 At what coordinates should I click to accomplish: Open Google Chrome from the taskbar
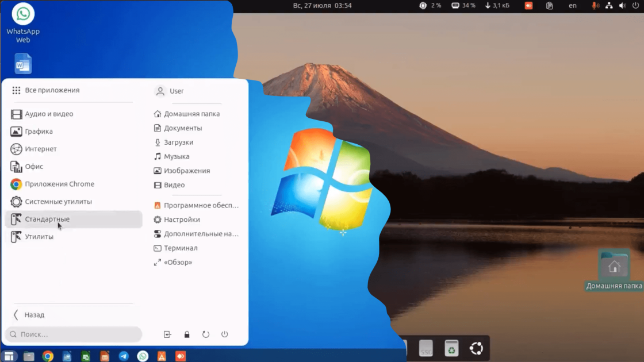click(48, 356)
